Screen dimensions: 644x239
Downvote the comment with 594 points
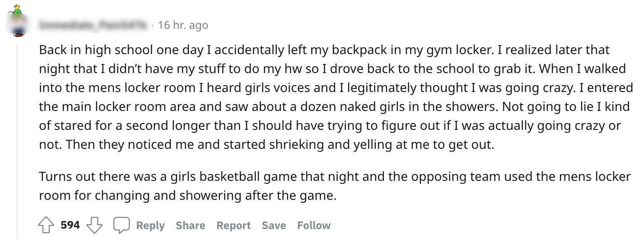94,225
